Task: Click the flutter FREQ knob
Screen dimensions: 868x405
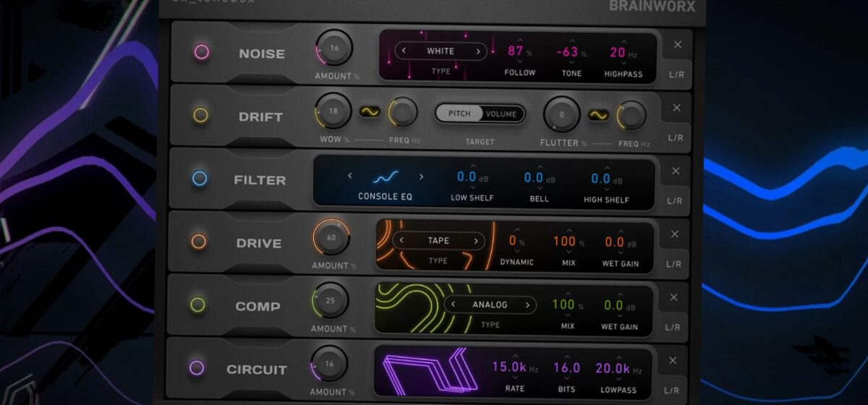Action: point(631,115)
